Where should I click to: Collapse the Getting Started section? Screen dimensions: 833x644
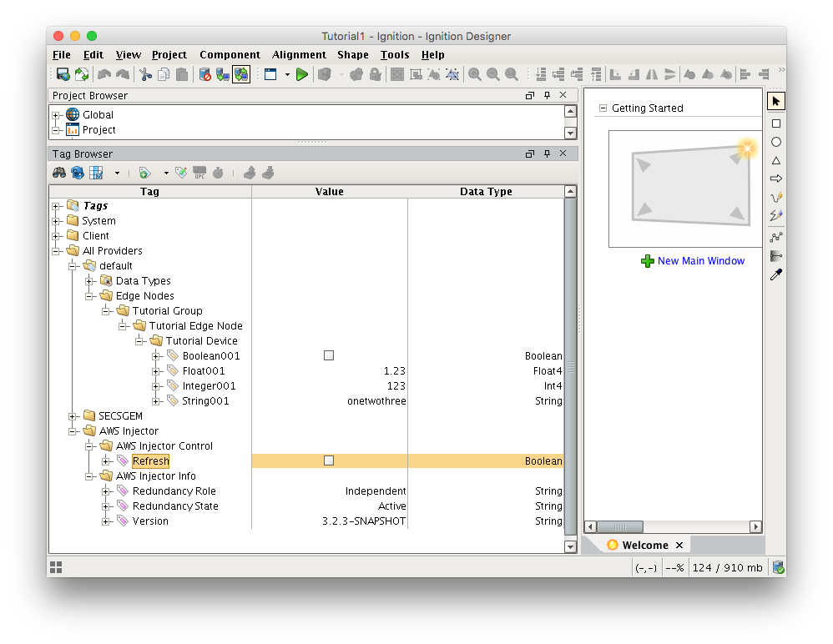602,108
